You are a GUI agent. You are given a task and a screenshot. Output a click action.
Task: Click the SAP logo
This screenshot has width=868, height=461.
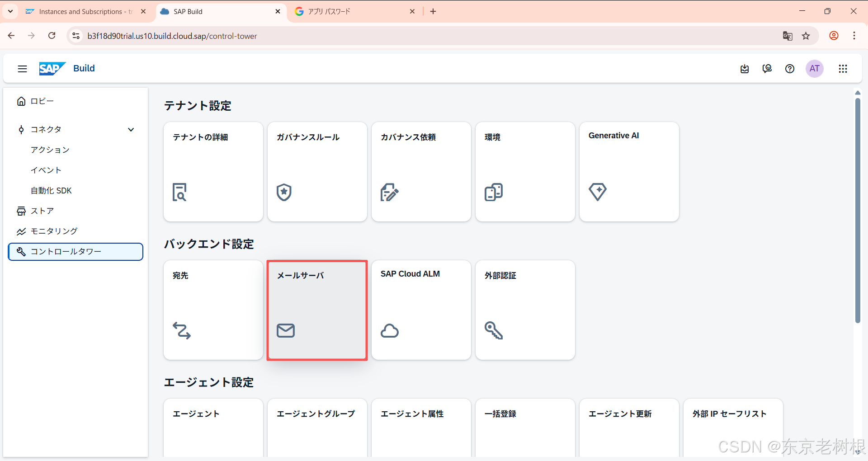52,69
